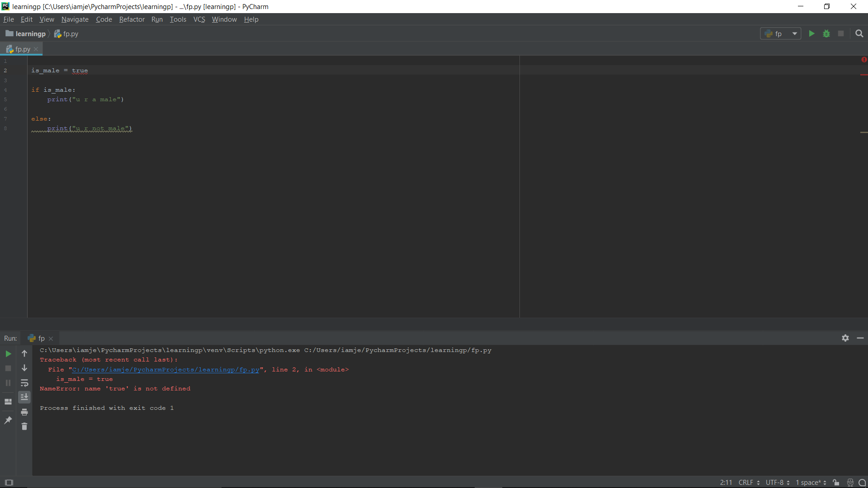Click the red error indicator above scrollbar
The width and height of the screenshot is (868, 488).
(x=864, y=60)
